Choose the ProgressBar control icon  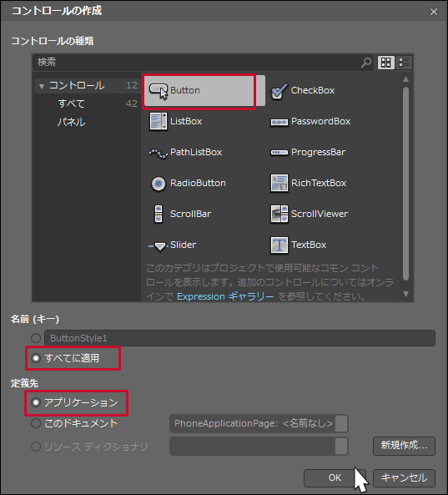click(x=279, y=153)
